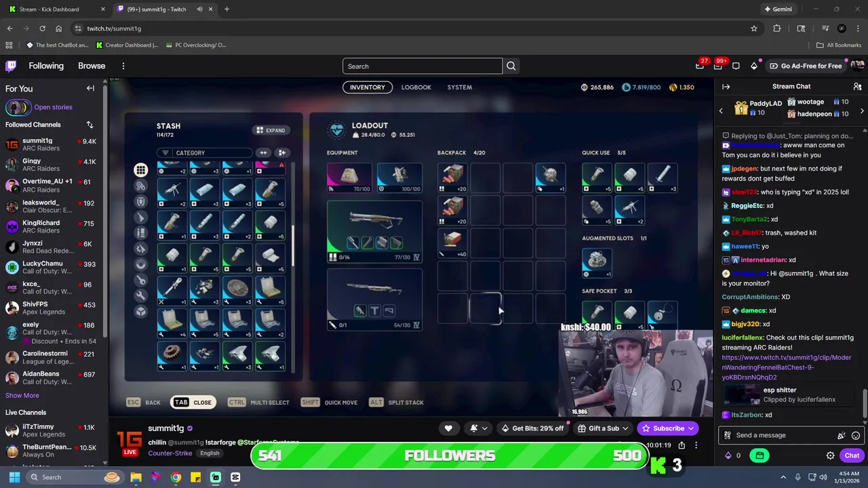Open the notifications inbox with 99+ badge
Screen dimensions: 868x488
pos(718,66)
